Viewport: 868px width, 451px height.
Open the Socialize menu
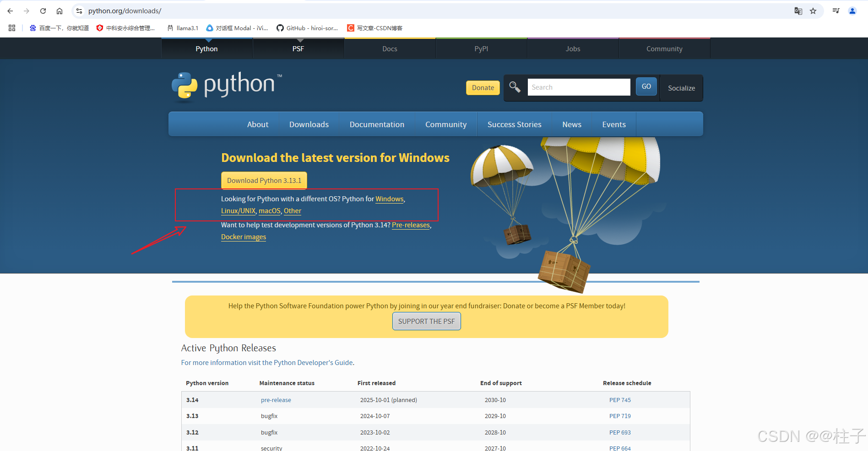click(681, 88)
